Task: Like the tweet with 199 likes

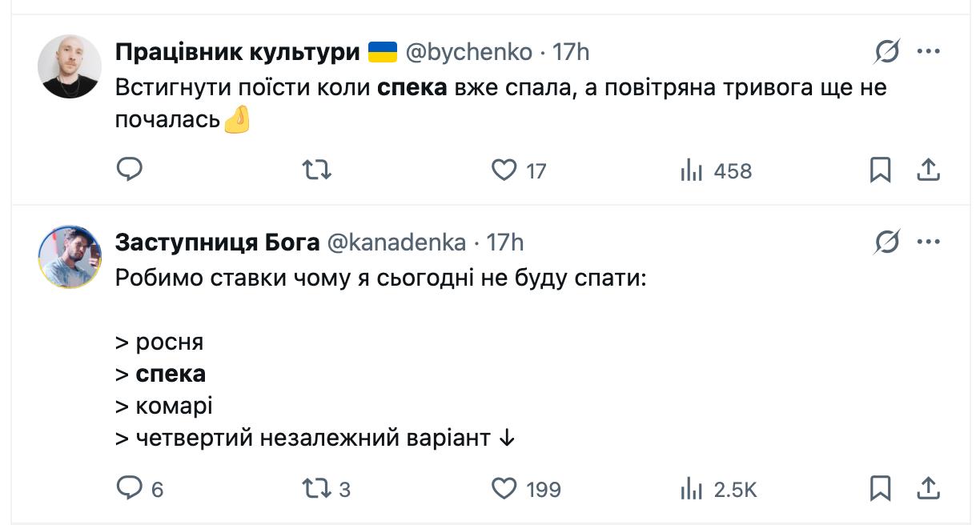Action: tap(504, 488)
